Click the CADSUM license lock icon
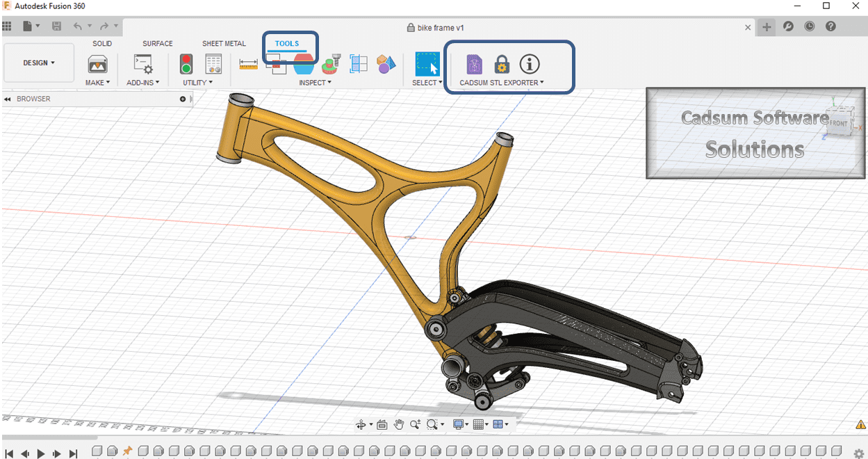Viewport: 868px width, 459px height. coord(501,64)
